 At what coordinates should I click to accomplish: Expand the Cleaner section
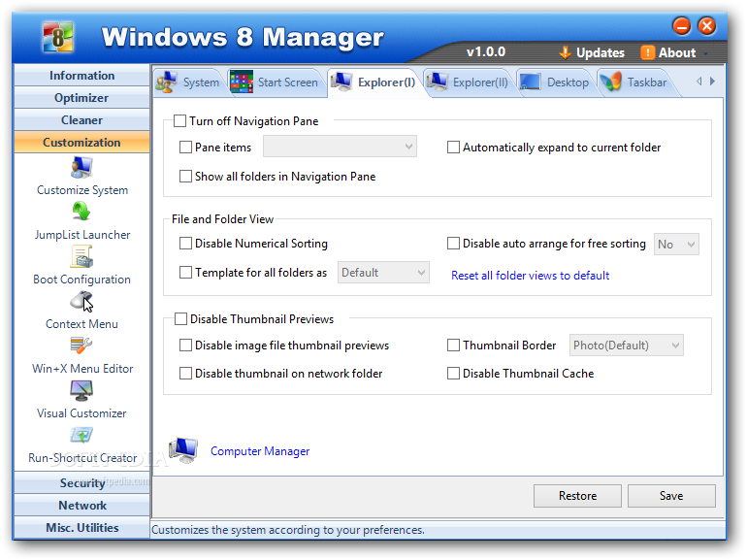(81, 120)
